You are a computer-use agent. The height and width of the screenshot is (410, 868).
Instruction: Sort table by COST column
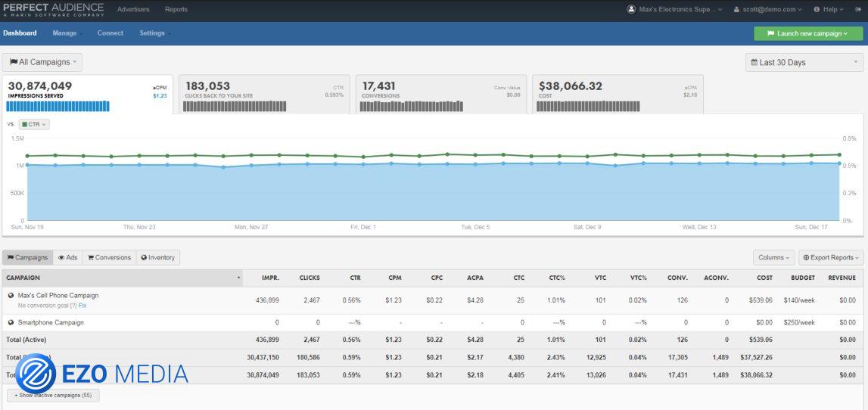coord(764,278)
